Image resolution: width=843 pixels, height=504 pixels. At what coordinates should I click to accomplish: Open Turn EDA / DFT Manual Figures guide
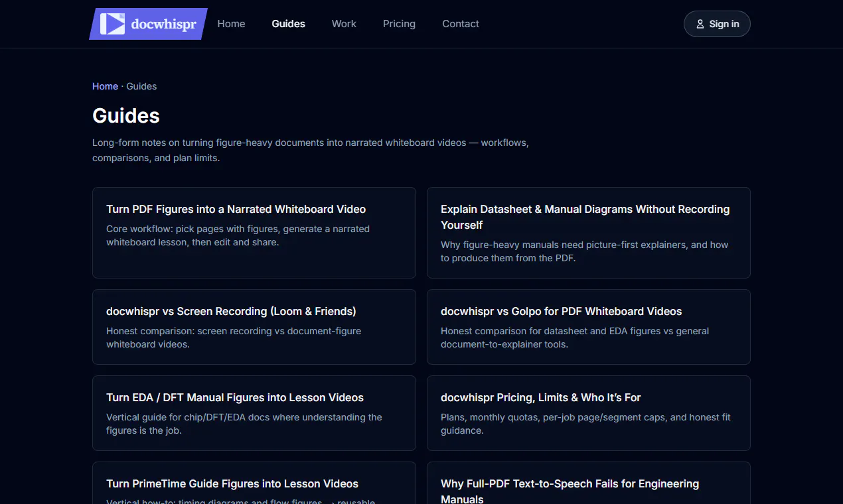[254, 413]
